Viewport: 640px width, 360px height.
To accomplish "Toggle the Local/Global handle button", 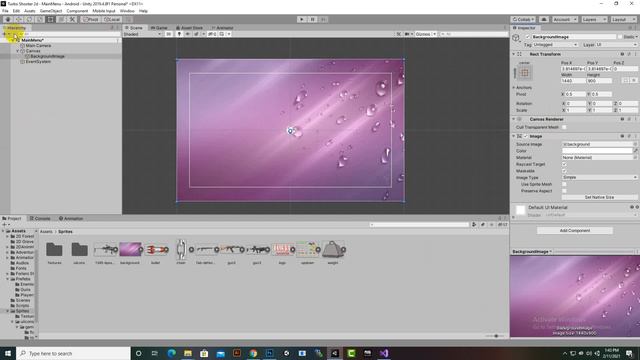I will click(111, 19).
